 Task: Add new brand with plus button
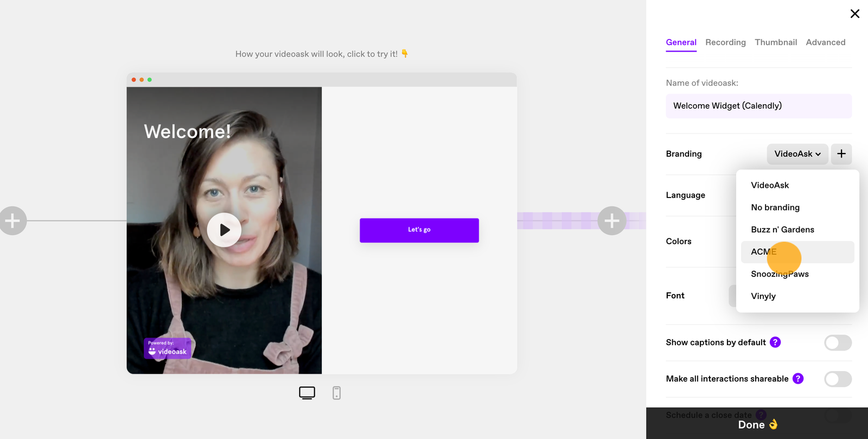(841, 154)
